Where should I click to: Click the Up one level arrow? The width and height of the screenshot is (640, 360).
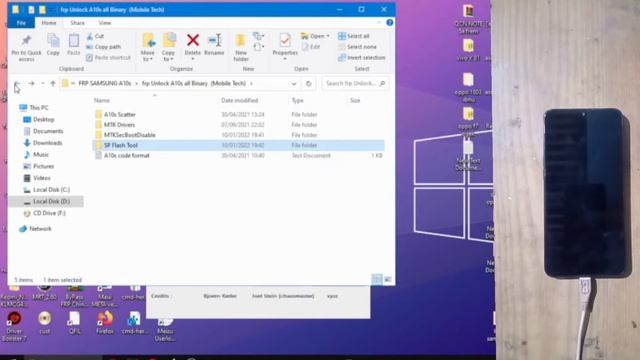click(x=53, y=83)
